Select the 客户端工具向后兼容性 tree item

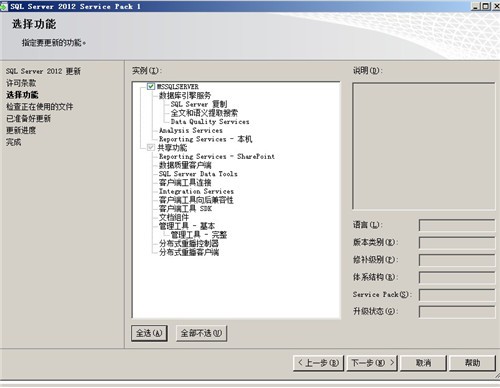pyautogui.click(x=196, y=200)
